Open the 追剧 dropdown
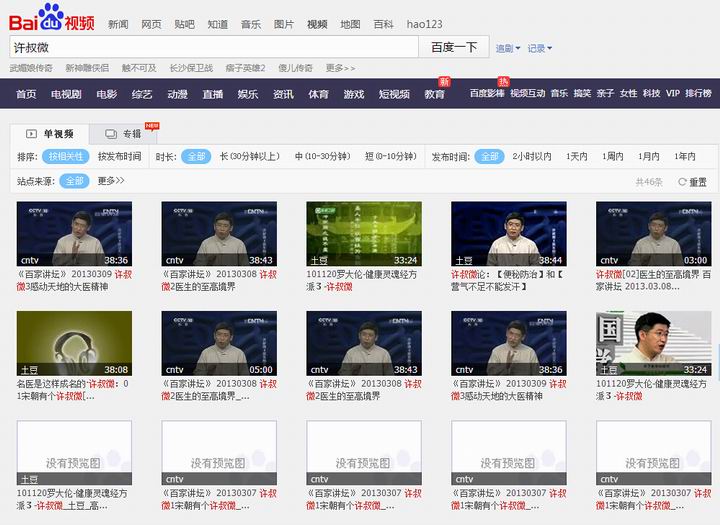 tap(508, 48)
